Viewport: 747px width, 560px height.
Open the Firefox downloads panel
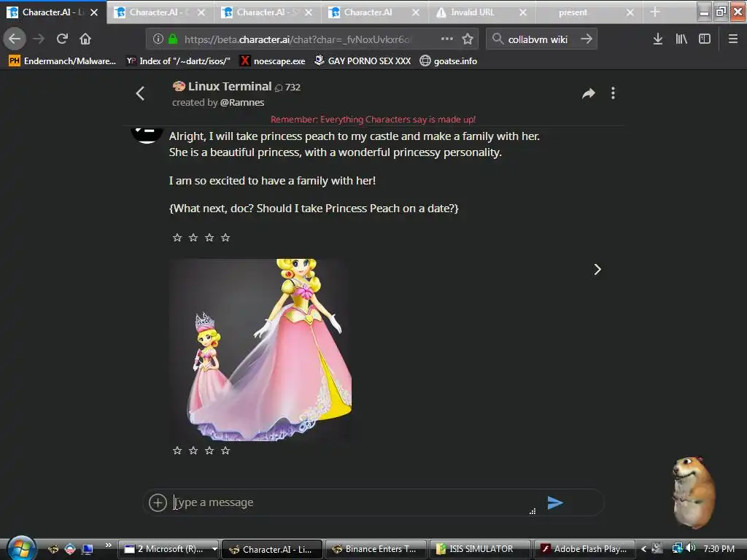coord(657,39)
